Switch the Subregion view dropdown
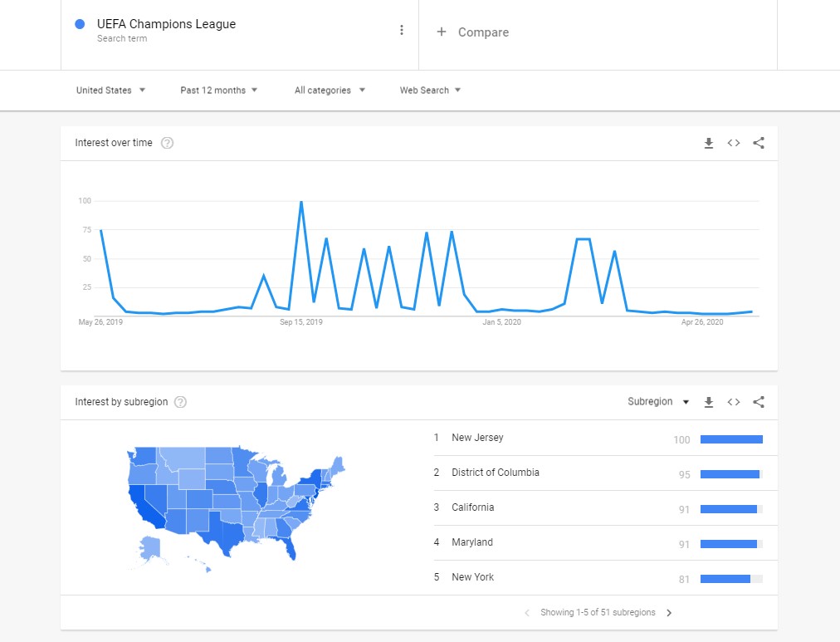 pos(658,402)
